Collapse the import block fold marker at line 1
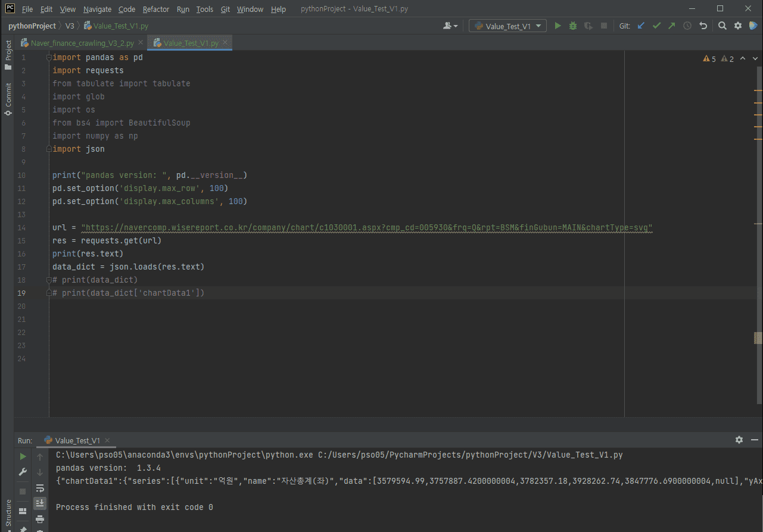 click(x=48, y=58)
